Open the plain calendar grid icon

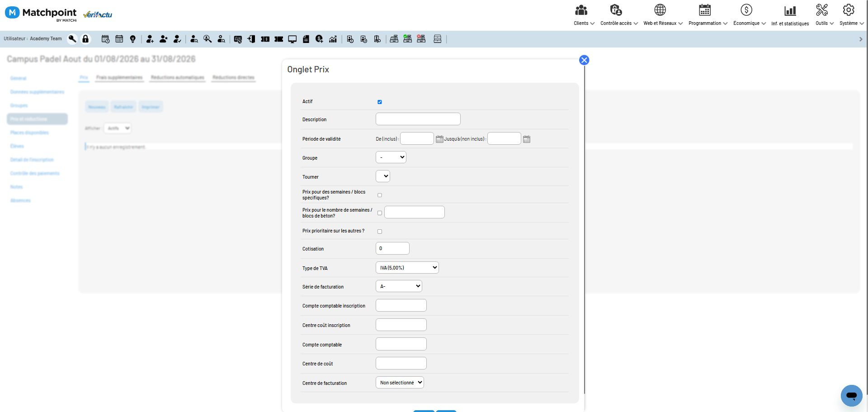119,39
